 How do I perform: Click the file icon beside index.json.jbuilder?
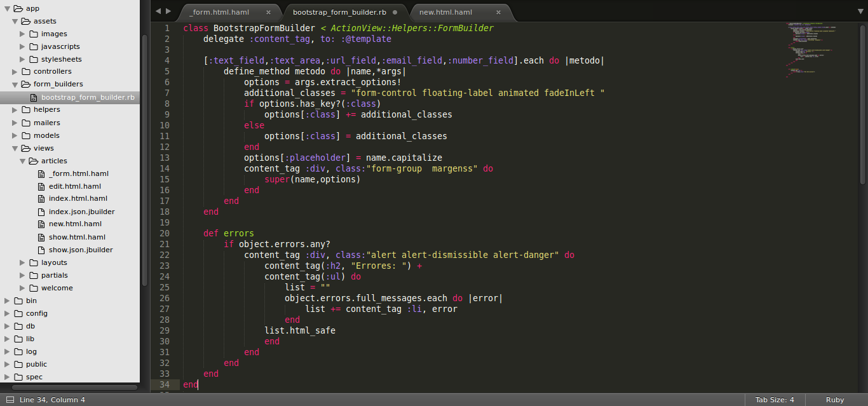point(41,212)
